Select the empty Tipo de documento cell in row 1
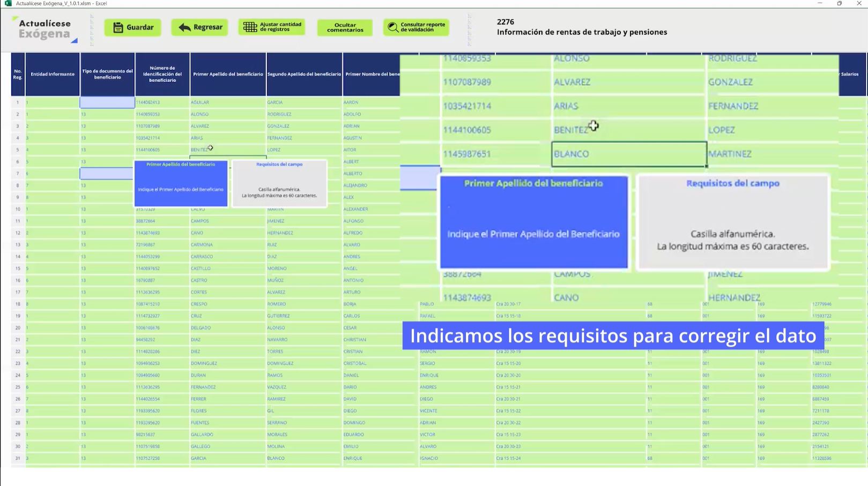The width and height of the screenshot is (868, 486). [x=107, y=102]
